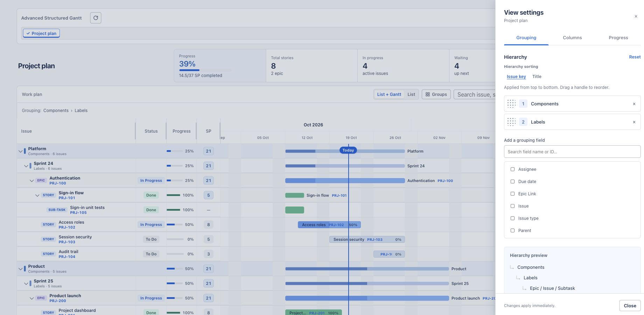Select the Project plan view chip
Image resolution: width=644 pixels, height=315 pixels.
41,33
